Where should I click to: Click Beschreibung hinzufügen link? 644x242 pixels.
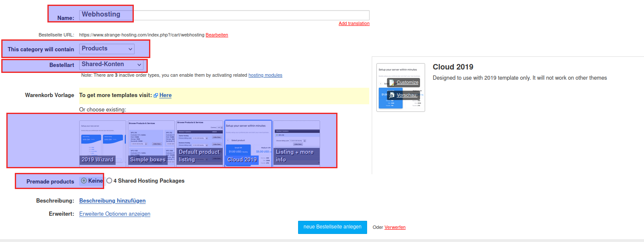(112, 201)
